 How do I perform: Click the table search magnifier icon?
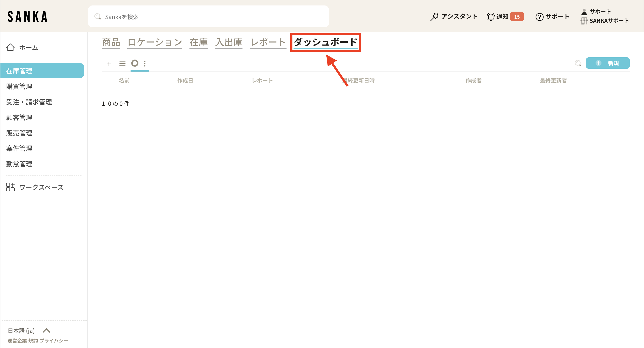coord(578,63)
